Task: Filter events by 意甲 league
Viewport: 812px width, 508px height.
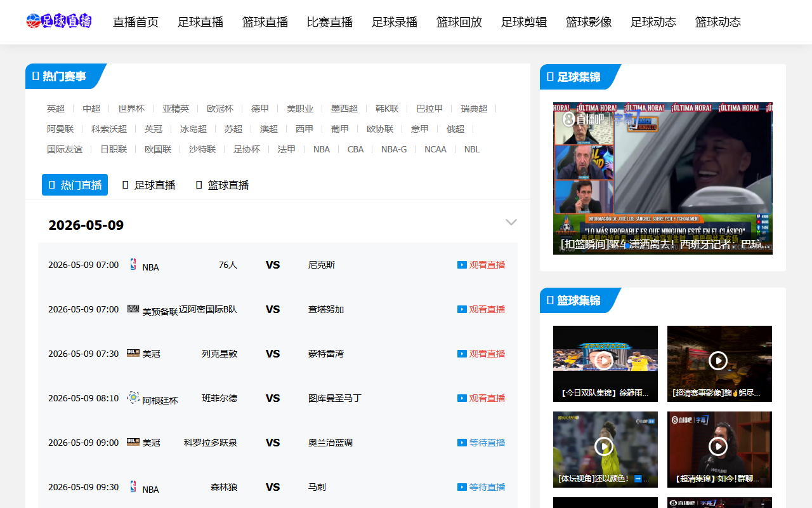Action: click(x=420, y=129)
